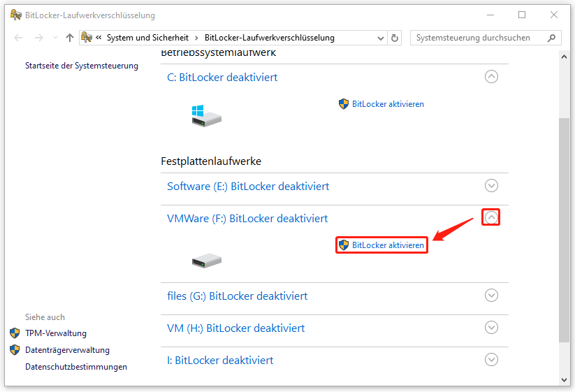
Task: Click the shield icon beside TPM-Verwaltung
Action: point(15,333)
